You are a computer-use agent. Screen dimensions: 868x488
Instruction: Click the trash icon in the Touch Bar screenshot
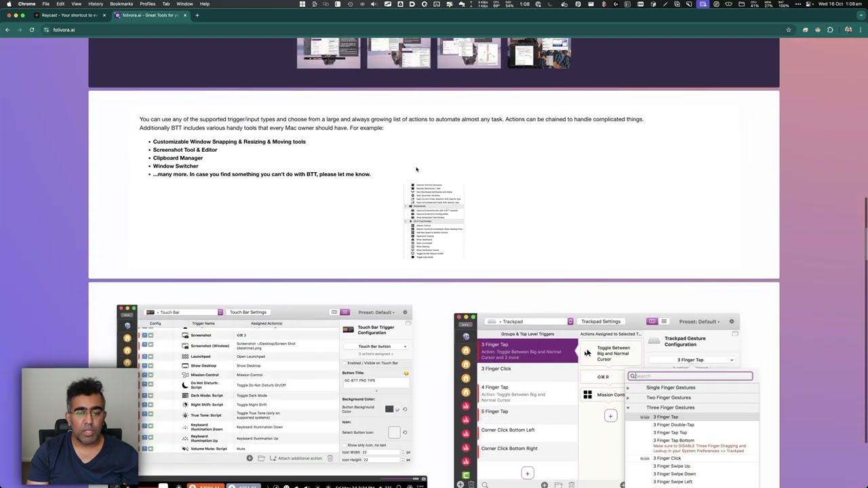[330, 458]
